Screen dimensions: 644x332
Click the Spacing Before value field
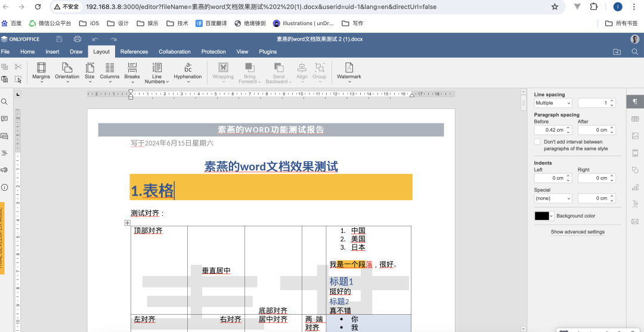pyautogui.click(x=553, y=130)
